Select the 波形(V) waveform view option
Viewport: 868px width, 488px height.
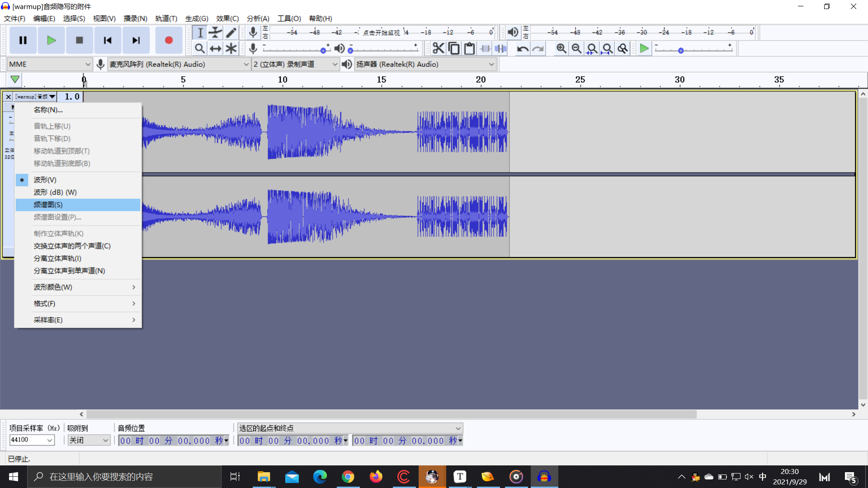[78, 180]
